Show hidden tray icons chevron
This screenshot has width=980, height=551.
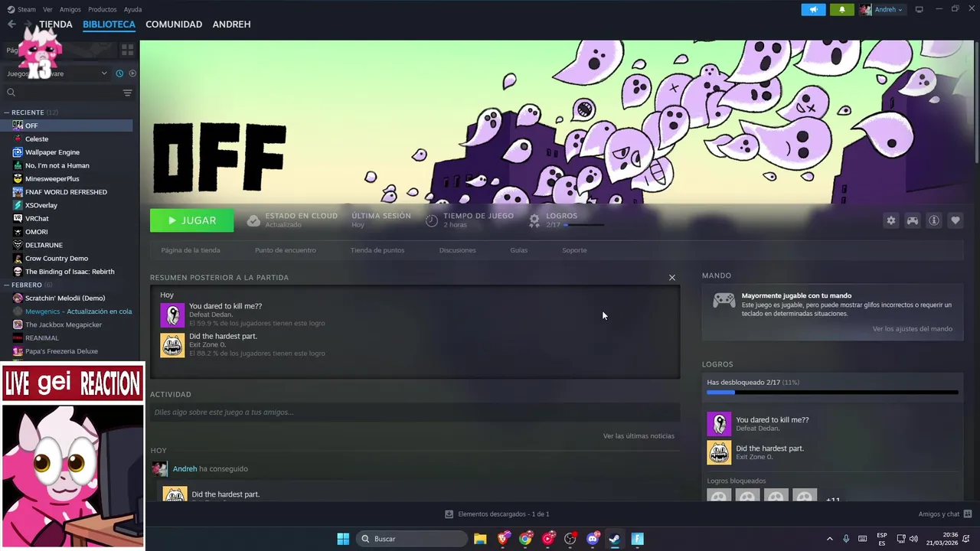click(829, 539)
